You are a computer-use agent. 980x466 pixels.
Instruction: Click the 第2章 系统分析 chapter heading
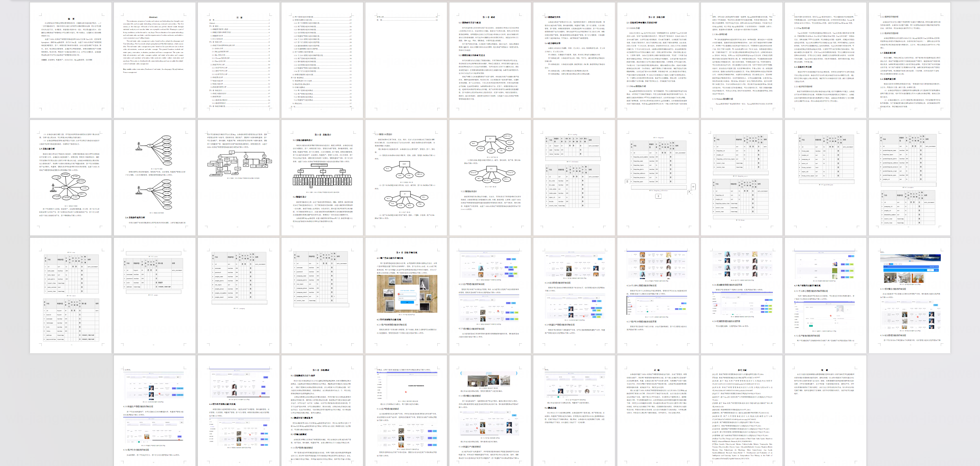pos(656,17)
